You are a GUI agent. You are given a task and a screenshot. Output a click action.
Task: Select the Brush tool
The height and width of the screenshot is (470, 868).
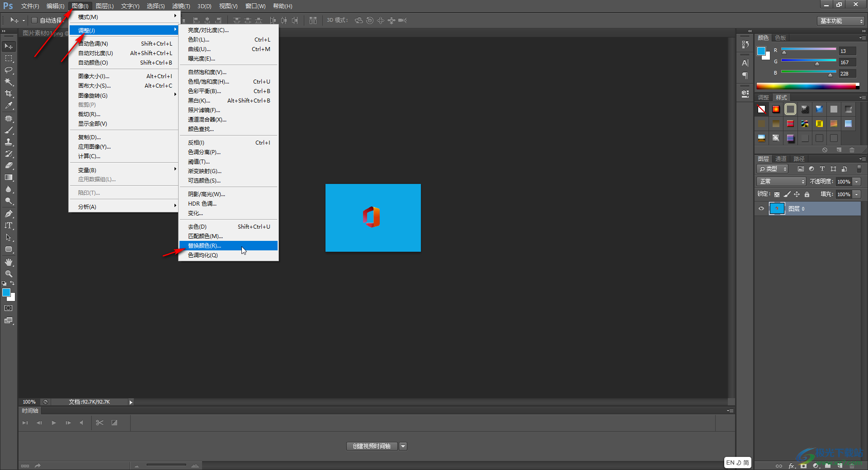point(9,130)
